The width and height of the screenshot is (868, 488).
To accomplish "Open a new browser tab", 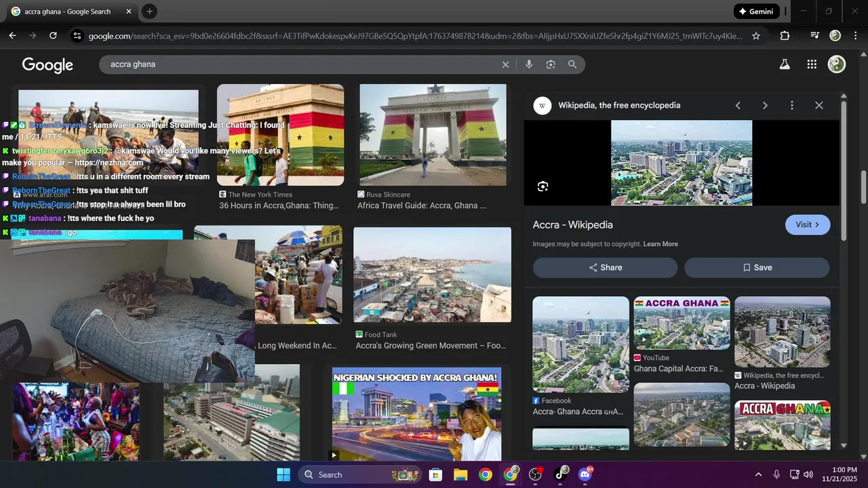I will point(149,12).
